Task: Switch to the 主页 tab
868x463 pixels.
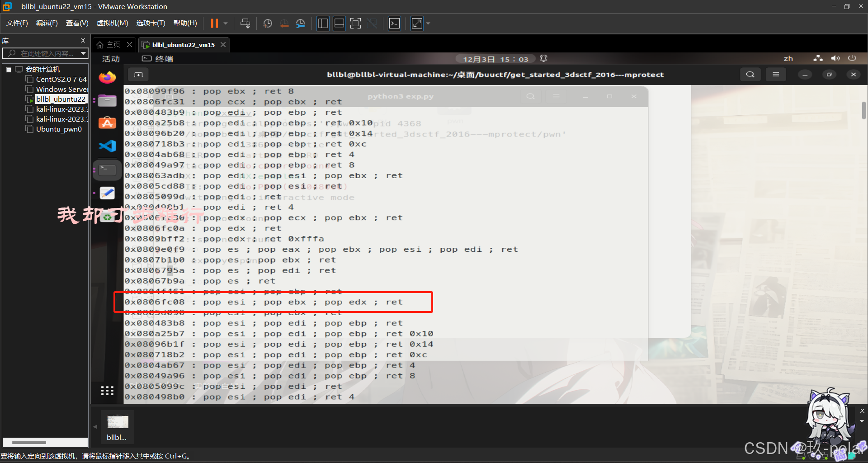Action: 113,44
